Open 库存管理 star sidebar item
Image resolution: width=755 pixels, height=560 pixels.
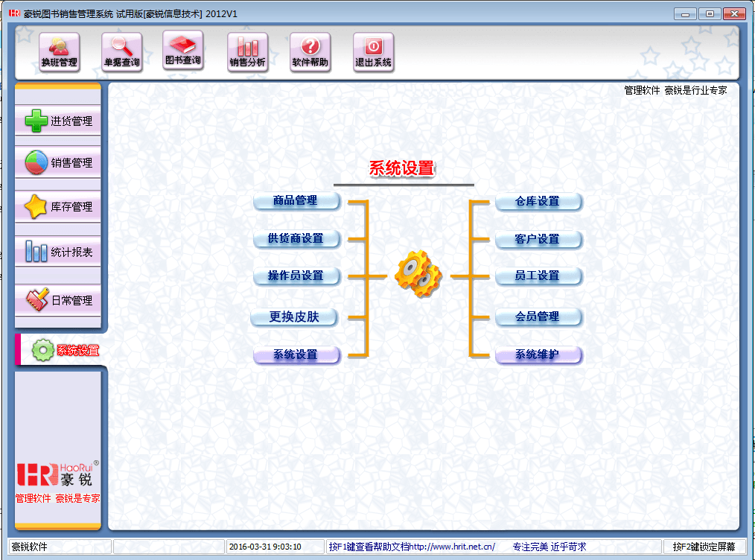click(x=58, y=207)
